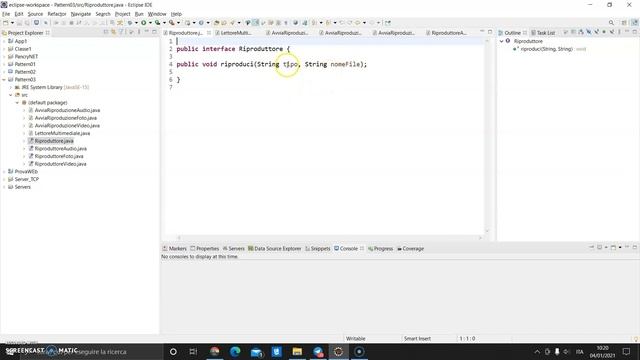Minimize the editor area
Image resolution: width=640 pixels, height=360 pixels.
click(482, 32)
